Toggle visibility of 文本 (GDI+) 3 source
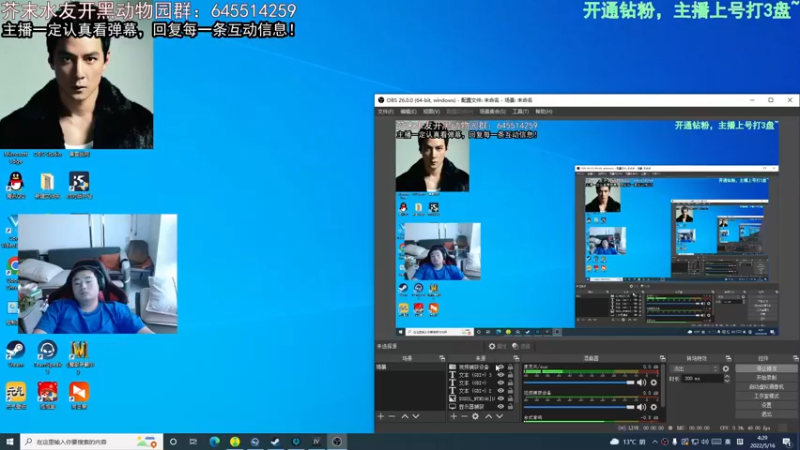800x450 pixels. point(501,375)
